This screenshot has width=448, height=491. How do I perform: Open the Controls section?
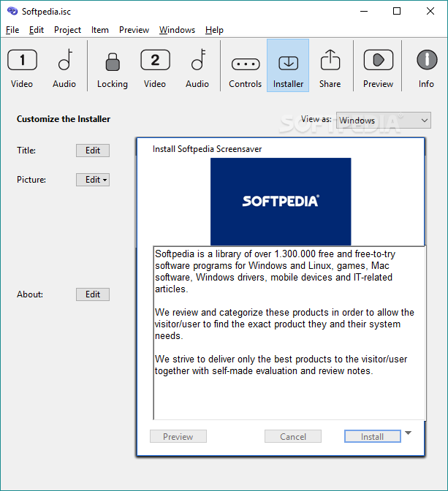pos(246,66)
